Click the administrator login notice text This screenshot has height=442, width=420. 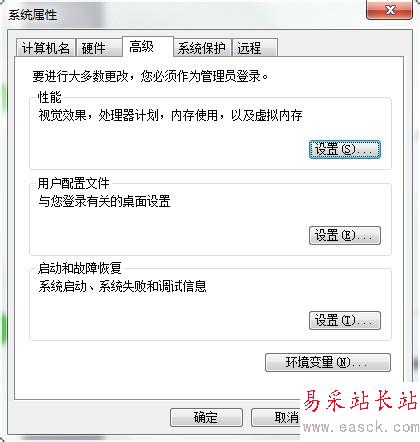[150, 76]
